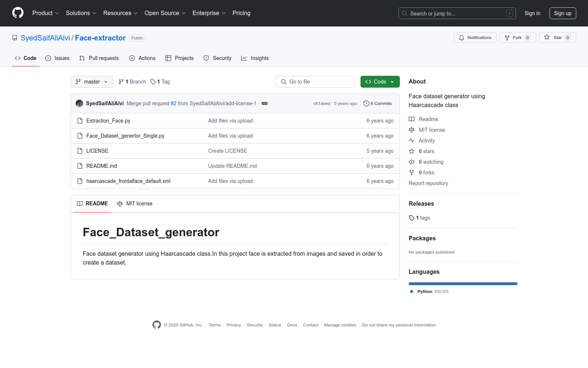Click the SyedSaifAliAlvi commit author avatar
The width and height of the screenshot is (588, 368).
[79, 103]
